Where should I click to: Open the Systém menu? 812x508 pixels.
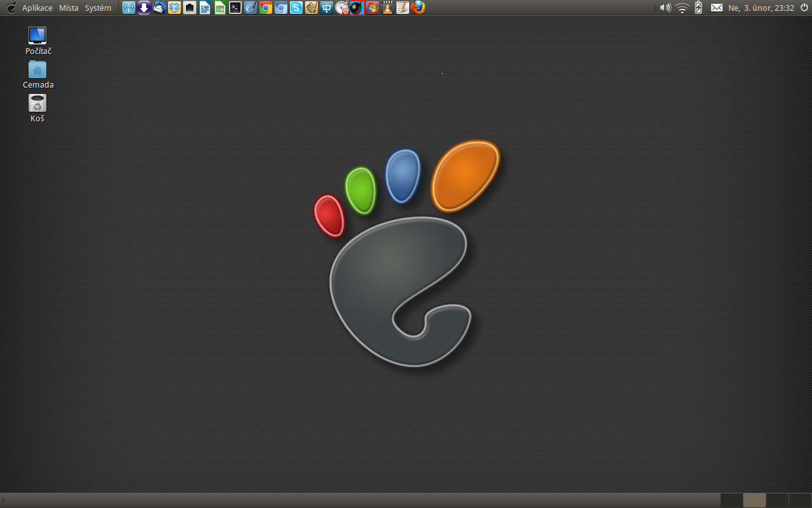98,8
